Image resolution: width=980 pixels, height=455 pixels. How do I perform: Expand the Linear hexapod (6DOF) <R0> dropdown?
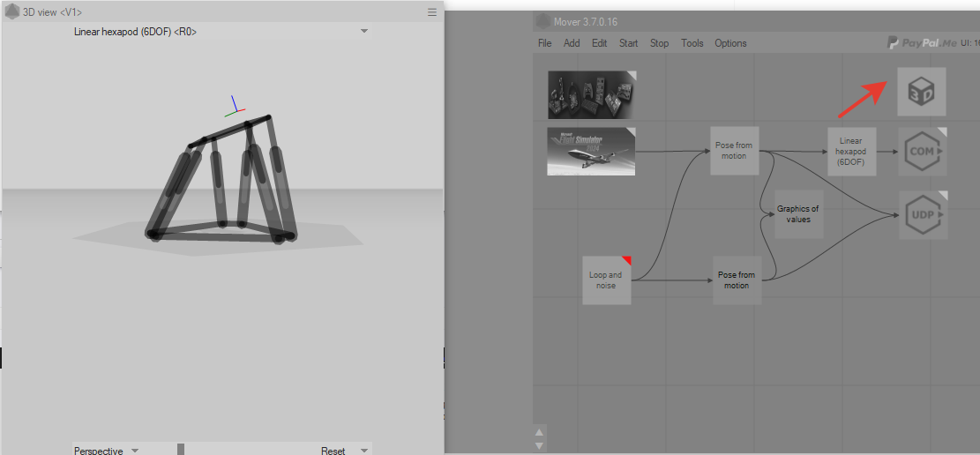(364, 31)
